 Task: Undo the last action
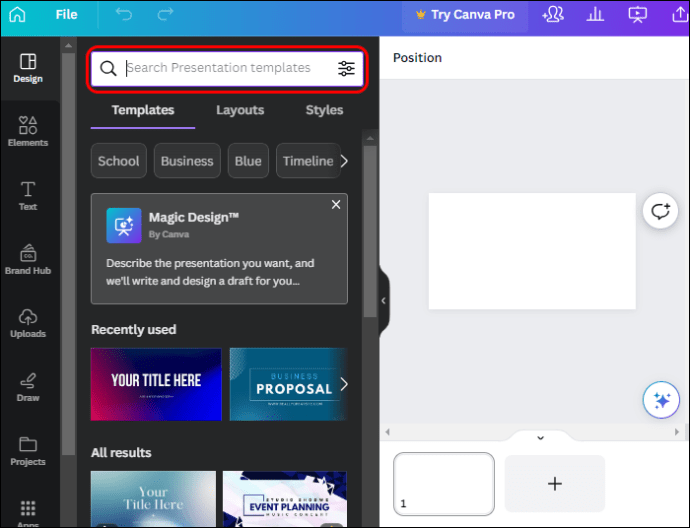(x=124, y=14)
